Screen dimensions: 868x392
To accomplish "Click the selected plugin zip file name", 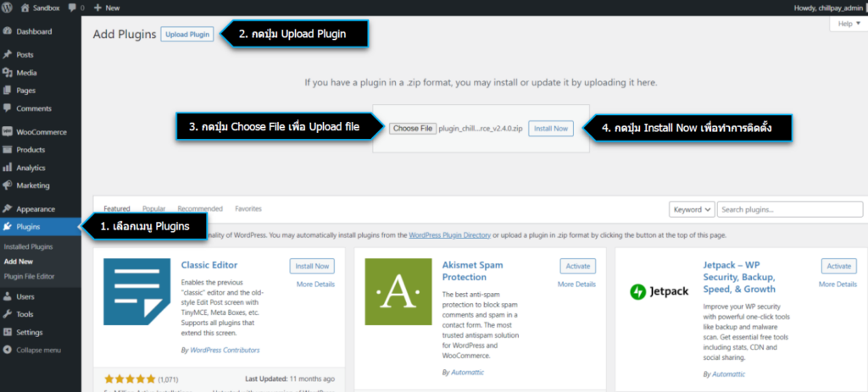I will coord(481,129).
